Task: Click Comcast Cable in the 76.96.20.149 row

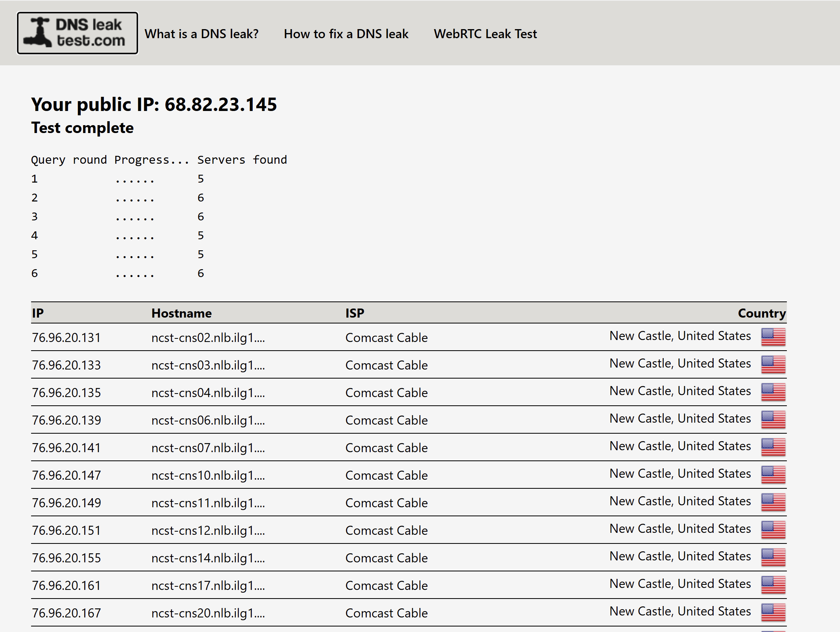Action: point(386,503)
